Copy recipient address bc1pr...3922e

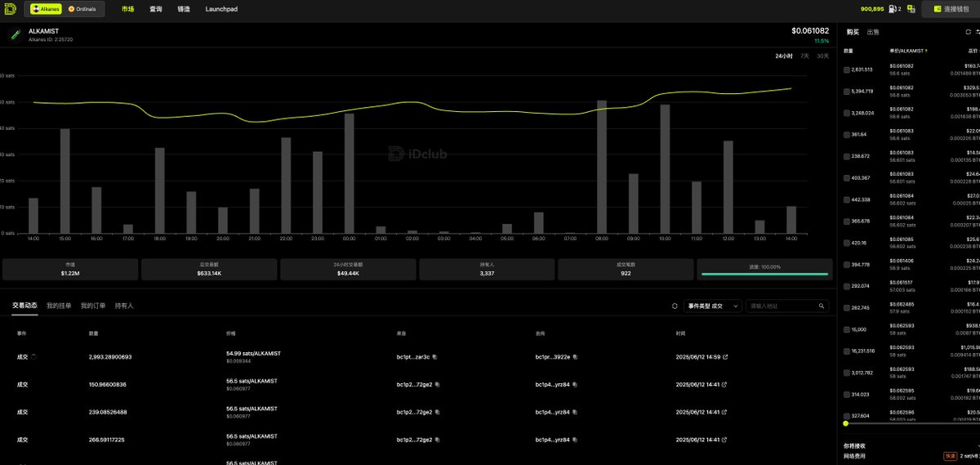[575, 357]
